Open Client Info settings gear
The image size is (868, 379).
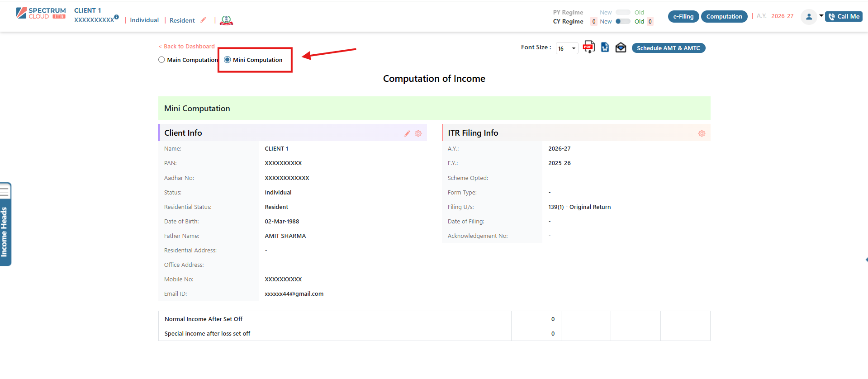click(418, 133)
